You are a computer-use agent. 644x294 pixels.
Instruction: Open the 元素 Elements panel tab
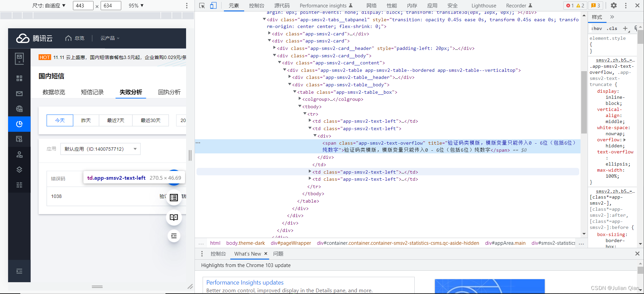pyautogui.click(x=234, y=5)
